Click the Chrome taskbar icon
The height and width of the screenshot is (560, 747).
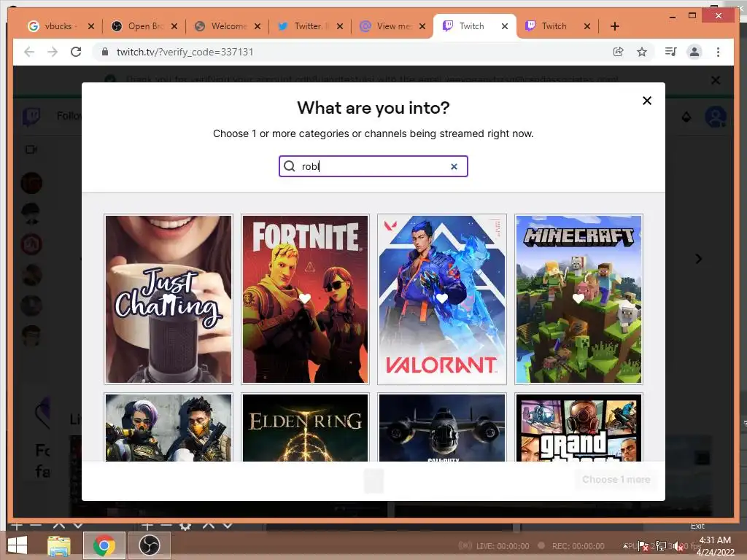[104, 545]
